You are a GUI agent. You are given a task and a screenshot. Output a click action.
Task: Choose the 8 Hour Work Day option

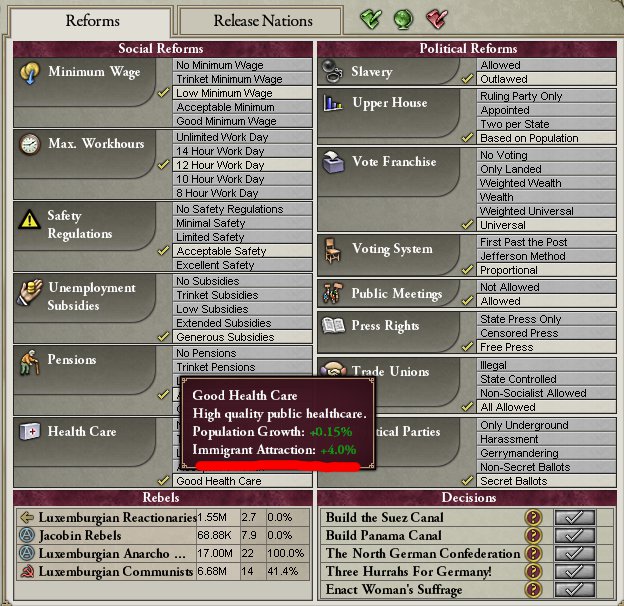(242, 193)
